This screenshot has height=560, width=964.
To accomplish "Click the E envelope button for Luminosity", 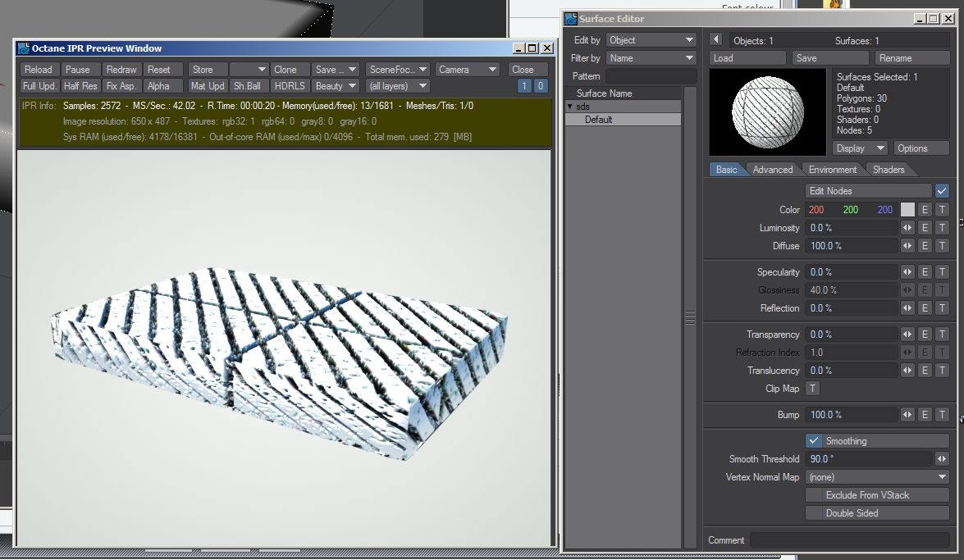I will (x=925, y=227).
